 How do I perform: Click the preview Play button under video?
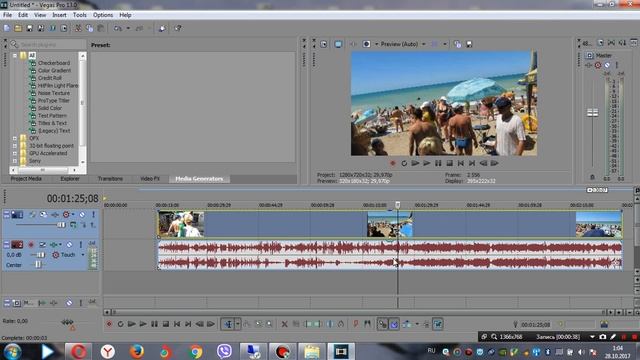click(x=427, y=163)
